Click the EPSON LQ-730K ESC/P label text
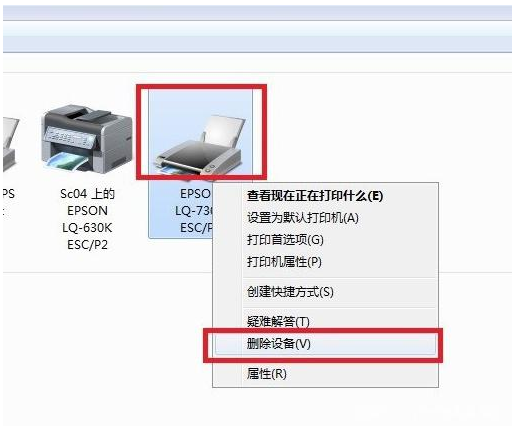This screenshot has width=514, height=426. pos(196,211)
